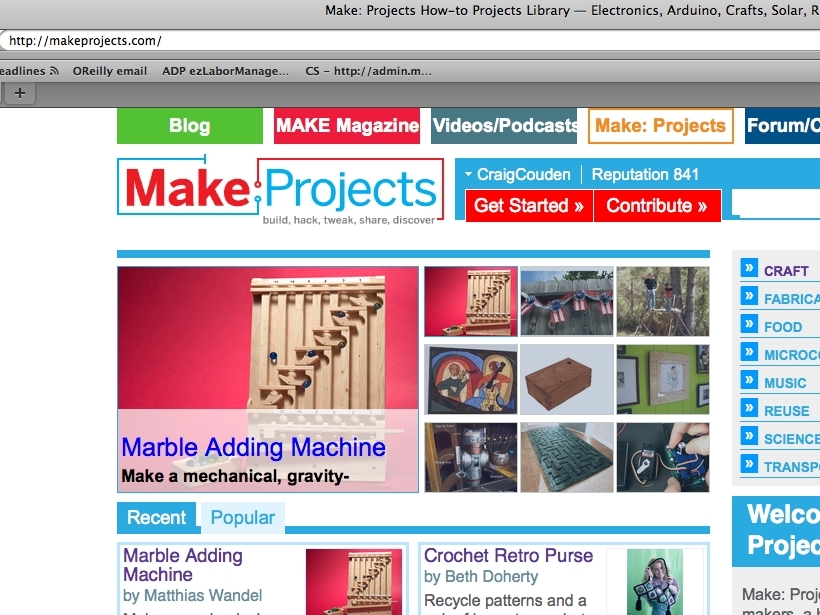The width and height of the screenshot is (820, 615).
Task: Click the arrow icon beside FOOD category
Action: click(749, 324)
